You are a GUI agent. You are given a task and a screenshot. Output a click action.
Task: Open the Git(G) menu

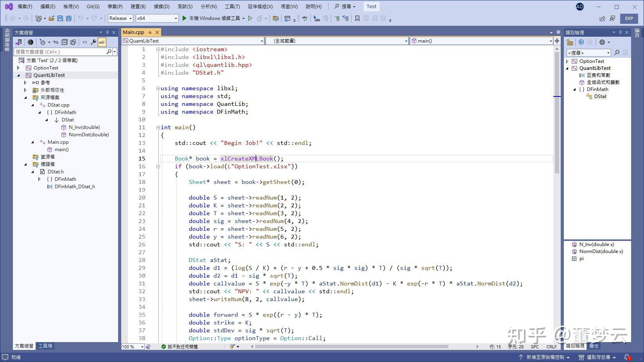(93, 6)
